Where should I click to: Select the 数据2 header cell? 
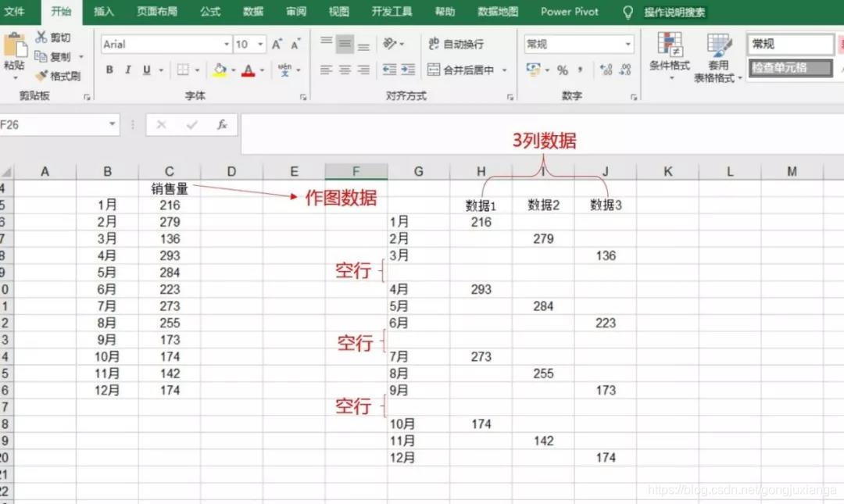point(543,206)
